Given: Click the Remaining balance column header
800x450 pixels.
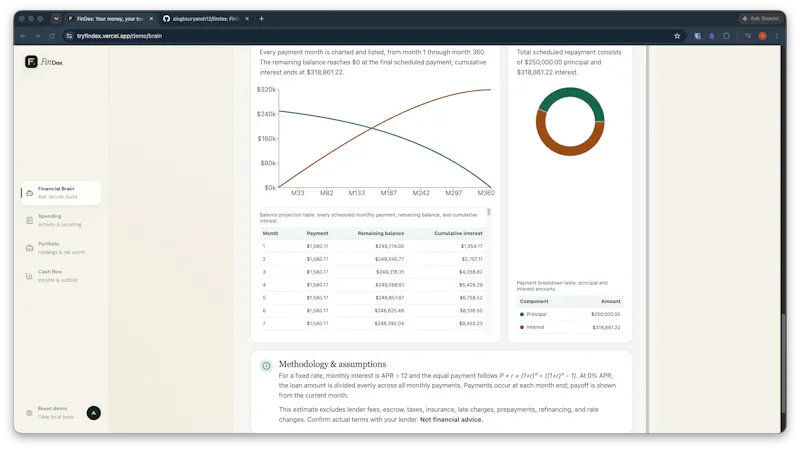Looking at the screenshot, I should pyautogui.click(x=381, y=233).
